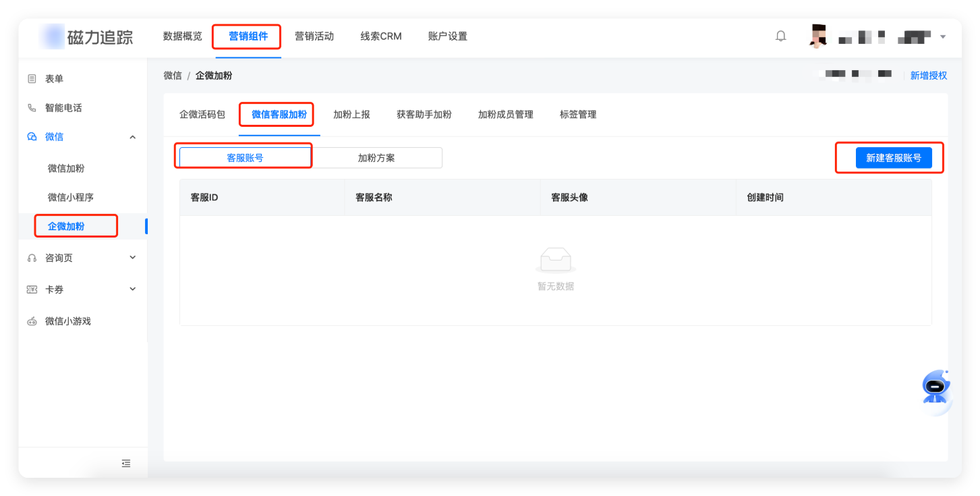
Task: Click the 新增授权 link
Action: [929, 76]
